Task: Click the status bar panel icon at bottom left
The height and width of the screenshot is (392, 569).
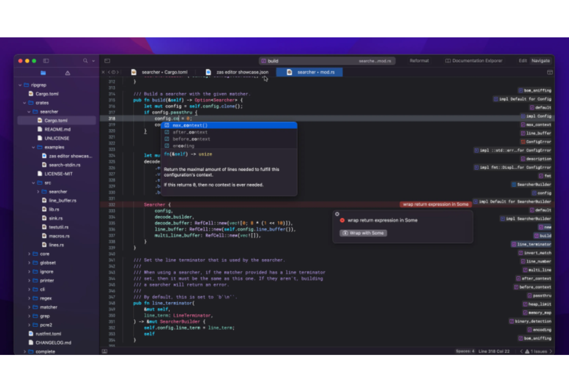Action: pyautogui.click(x=105, y=351)
